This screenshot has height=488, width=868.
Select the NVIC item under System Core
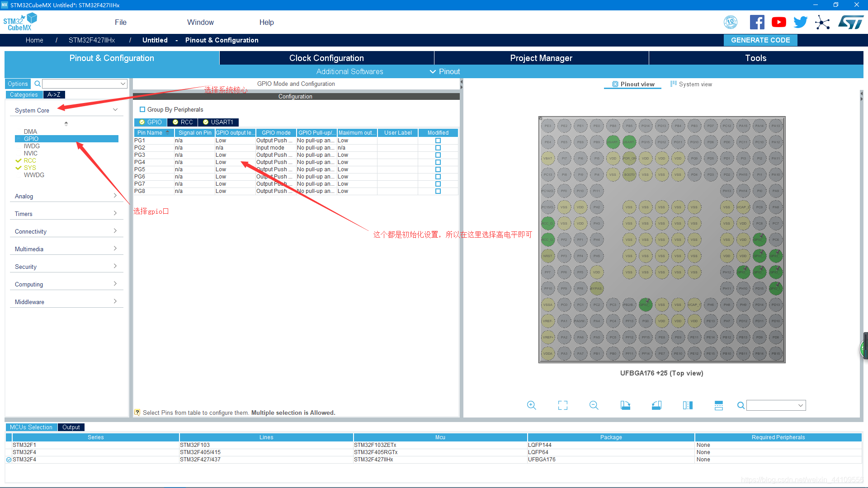(x=31, y=153)
